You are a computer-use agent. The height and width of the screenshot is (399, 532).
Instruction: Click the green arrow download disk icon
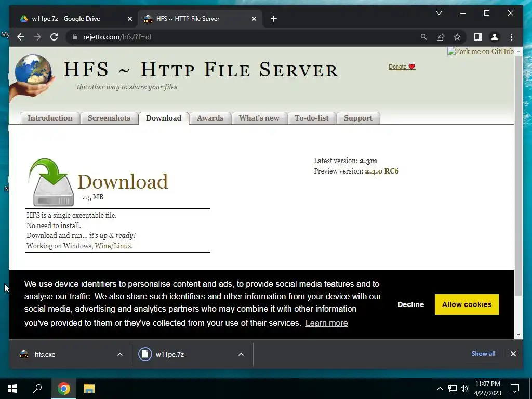51,182
